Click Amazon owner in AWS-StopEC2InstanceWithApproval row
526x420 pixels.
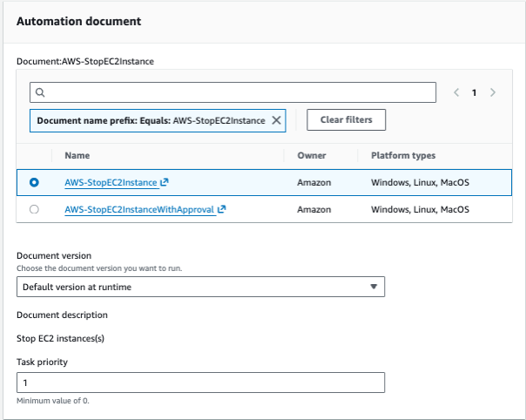pos(314,209)
